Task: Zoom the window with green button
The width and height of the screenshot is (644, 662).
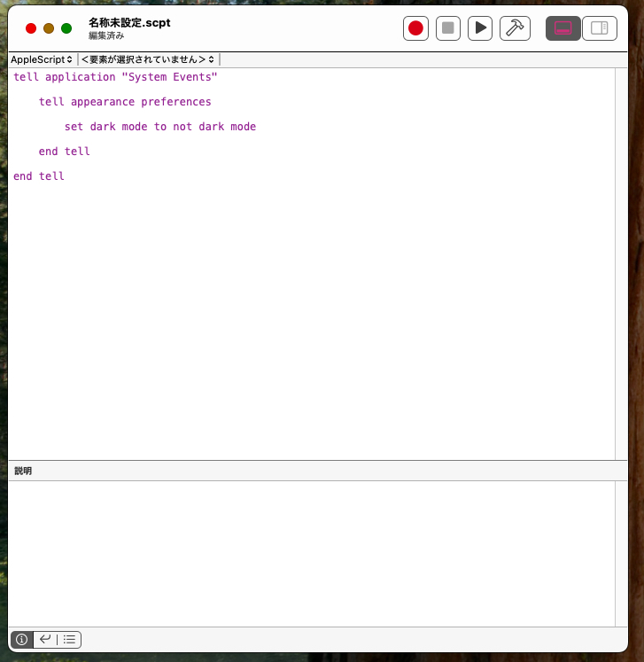Action: click(66, 28)
